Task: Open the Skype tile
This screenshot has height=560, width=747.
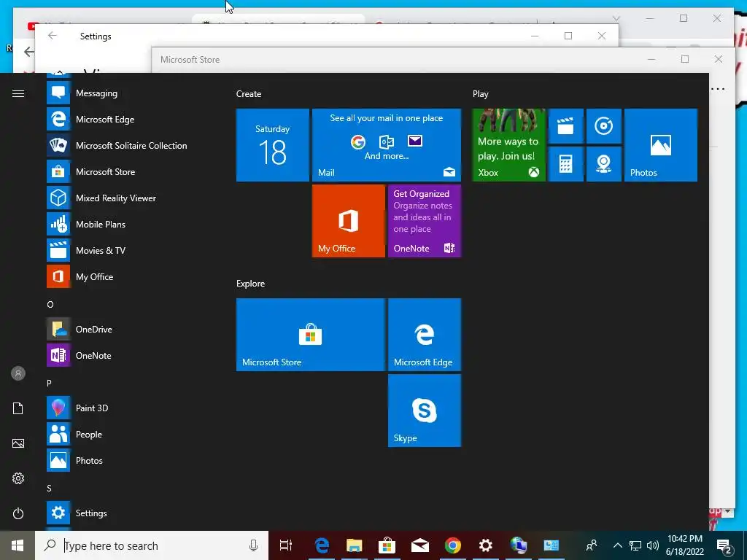Action: tap(425, 411)
